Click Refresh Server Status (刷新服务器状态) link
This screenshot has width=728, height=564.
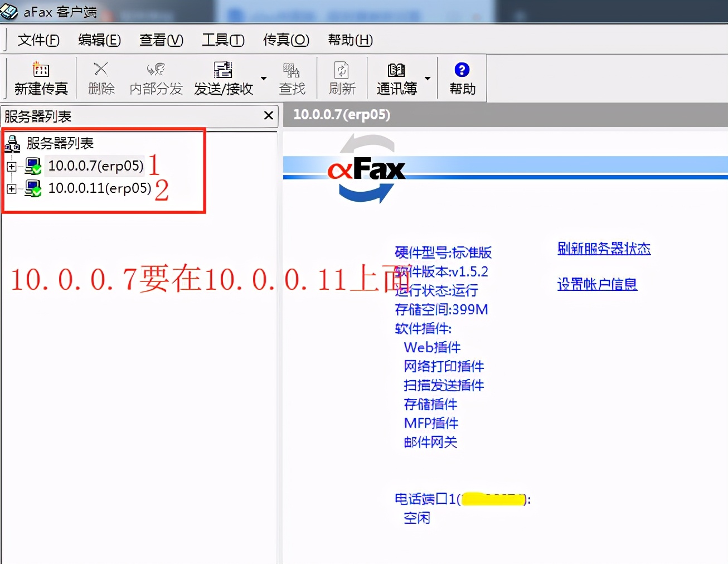pyautogui.click(x=604, y=249)
